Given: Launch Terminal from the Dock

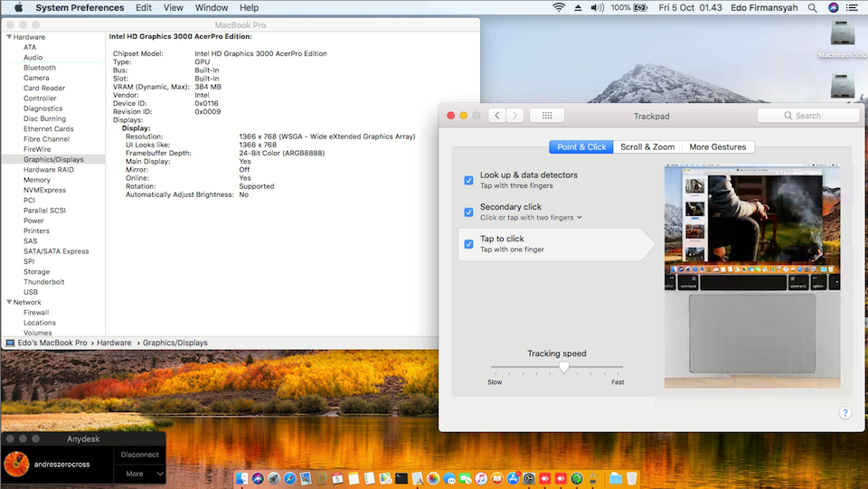Looking at the screenshot, I should (401, 478).
